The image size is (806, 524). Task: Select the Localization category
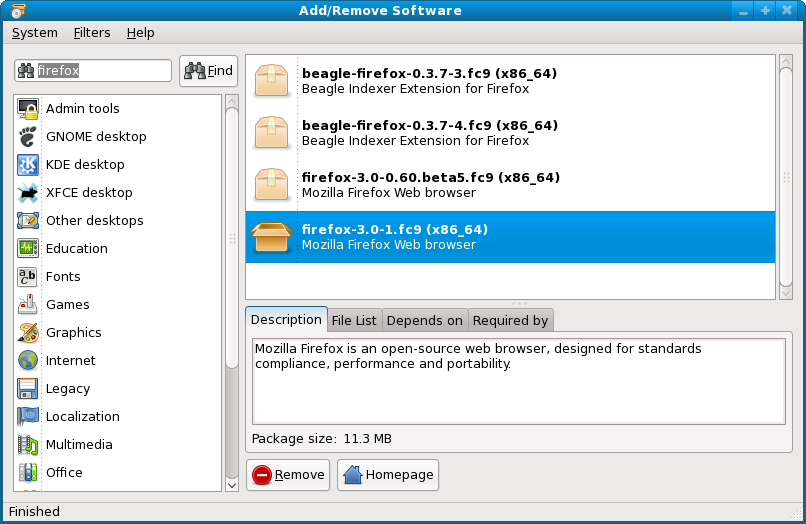click(118, 417)
